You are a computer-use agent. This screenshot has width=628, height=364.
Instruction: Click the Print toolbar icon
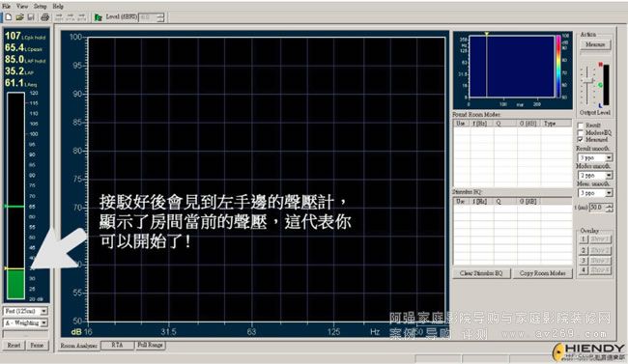[x=44, y=17]
